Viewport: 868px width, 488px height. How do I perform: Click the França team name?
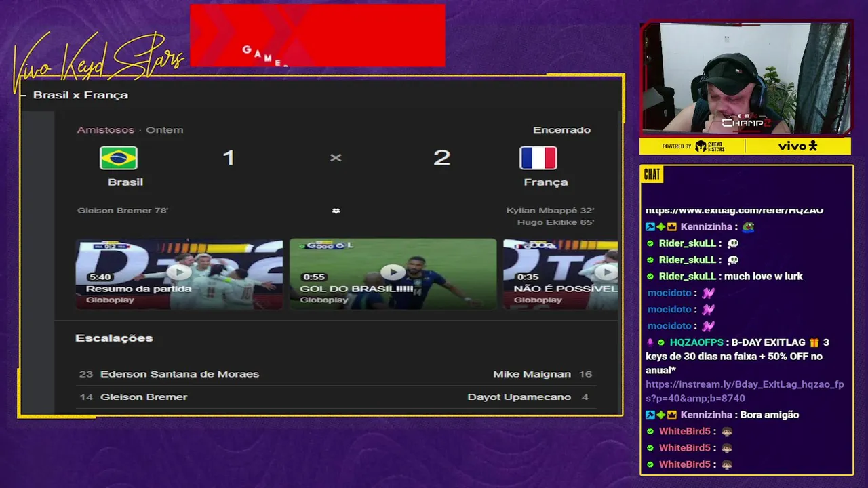(546, 182)
